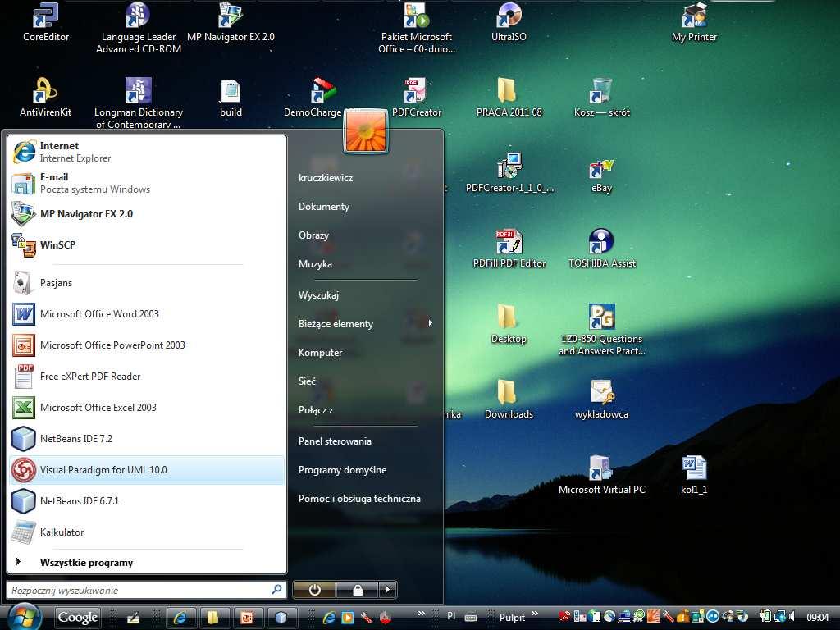The height and width of the screenshot is (630, 840).
Task: Click the Google toolbar on the taskbar
Action: pyautogui.click(x=78, y=617)
